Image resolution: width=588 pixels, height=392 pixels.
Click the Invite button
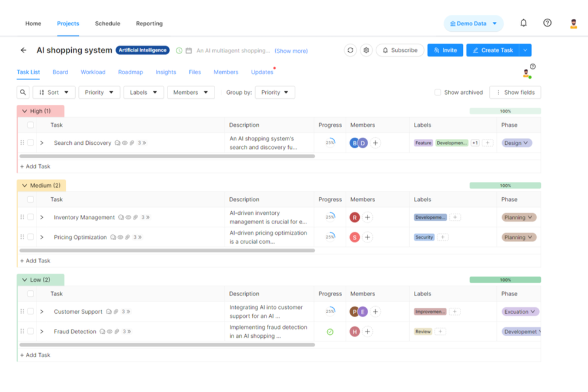click(445, 51)
